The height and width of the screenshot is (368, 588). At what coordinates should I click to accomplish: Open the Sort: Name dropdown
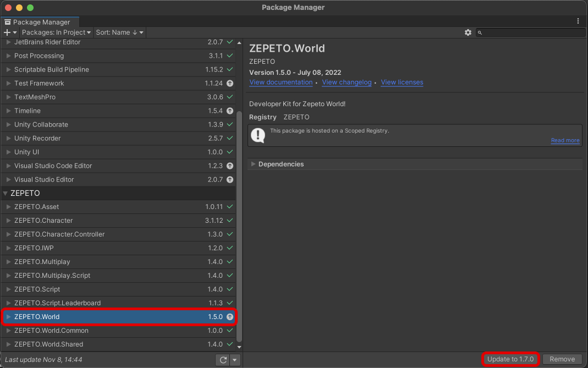click(x=119, y=32)
